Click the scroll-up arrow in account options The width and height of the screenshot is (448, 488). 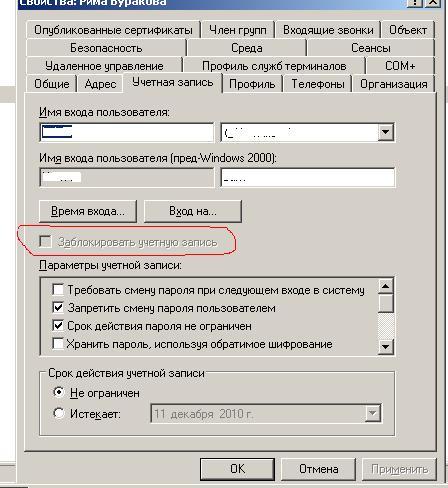[385, 286]
